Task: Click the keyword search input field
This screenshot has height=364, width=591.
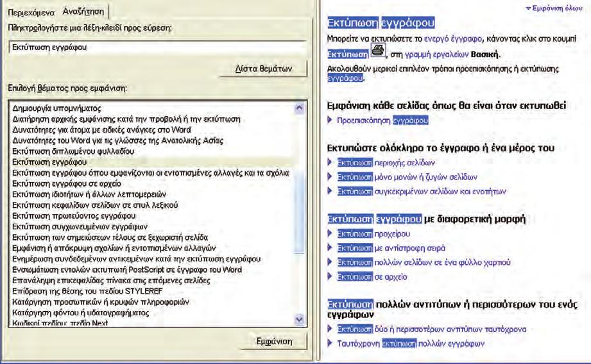Action: 158,48
